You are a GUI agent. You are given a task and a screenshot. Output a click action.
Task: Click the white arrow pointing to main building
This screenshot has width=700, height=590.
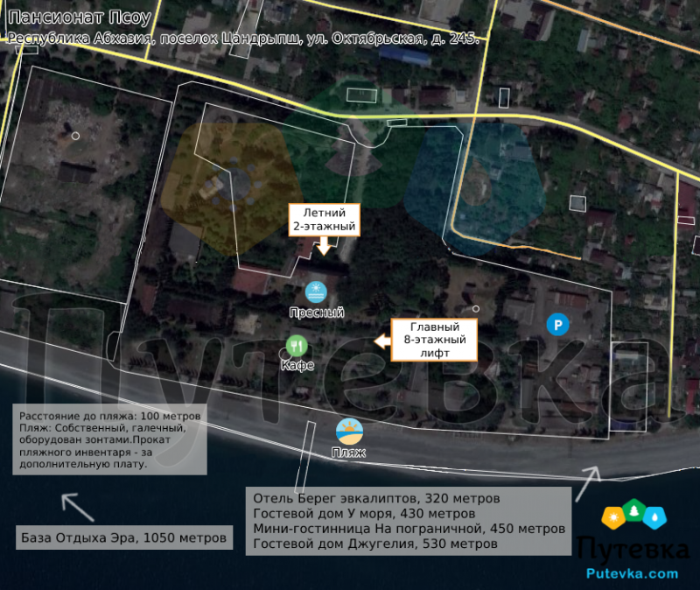click(381, 341)
